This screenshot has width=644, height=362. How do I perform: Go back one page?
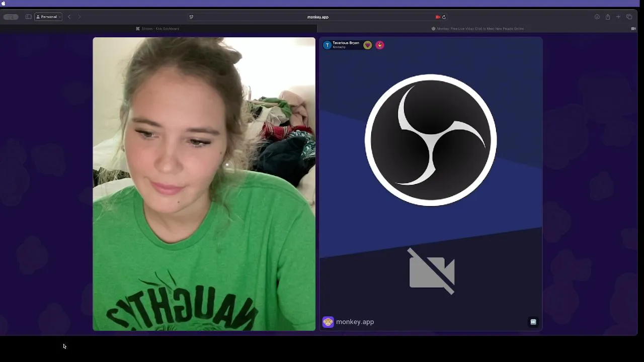tap(69, 17)
